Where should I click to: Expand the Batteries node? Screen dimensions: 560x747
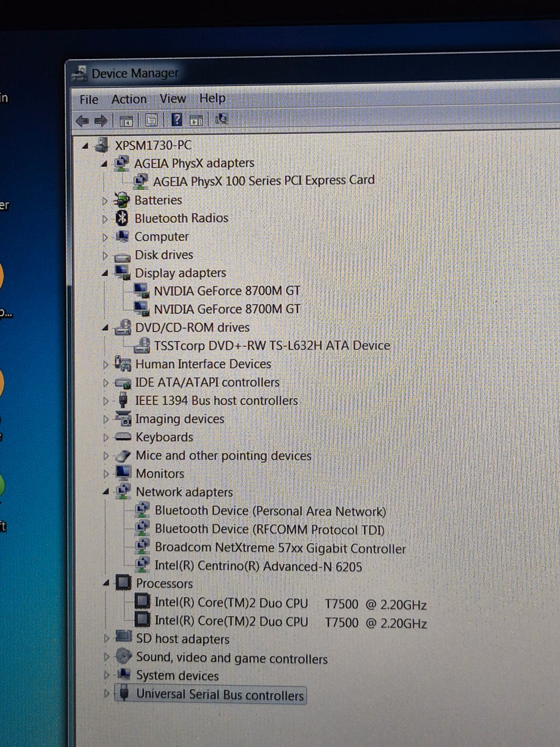pyautogui.click(x=105, y=201)
